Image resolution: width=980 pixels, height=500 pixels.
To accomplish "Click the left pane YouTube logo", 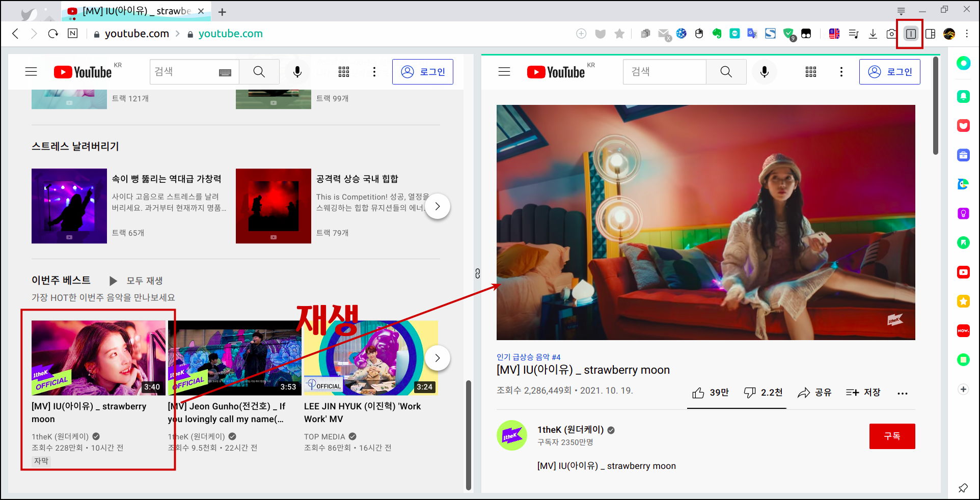I will click(x=83, y=72).
